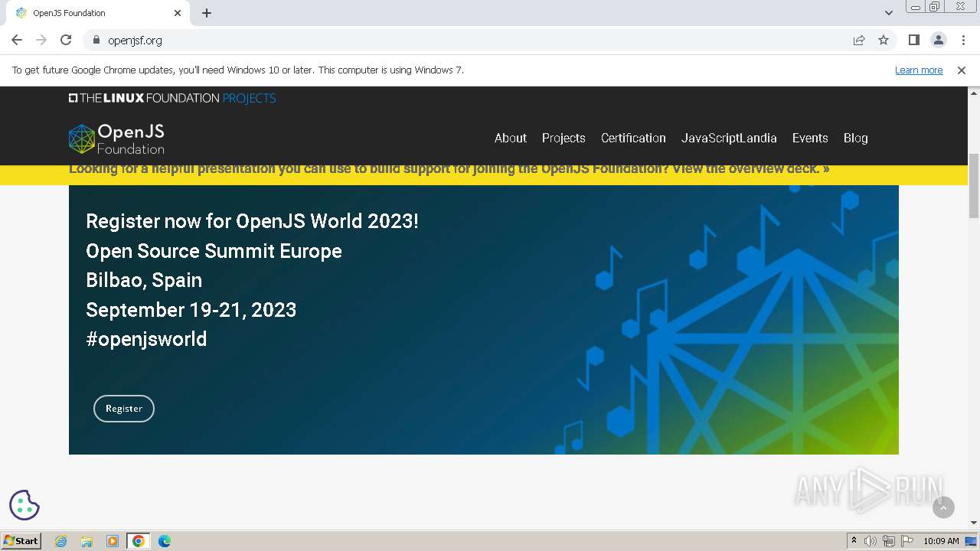
Task: Launch Internet Explorer from the taskbar
Action: tap(61, 541)
